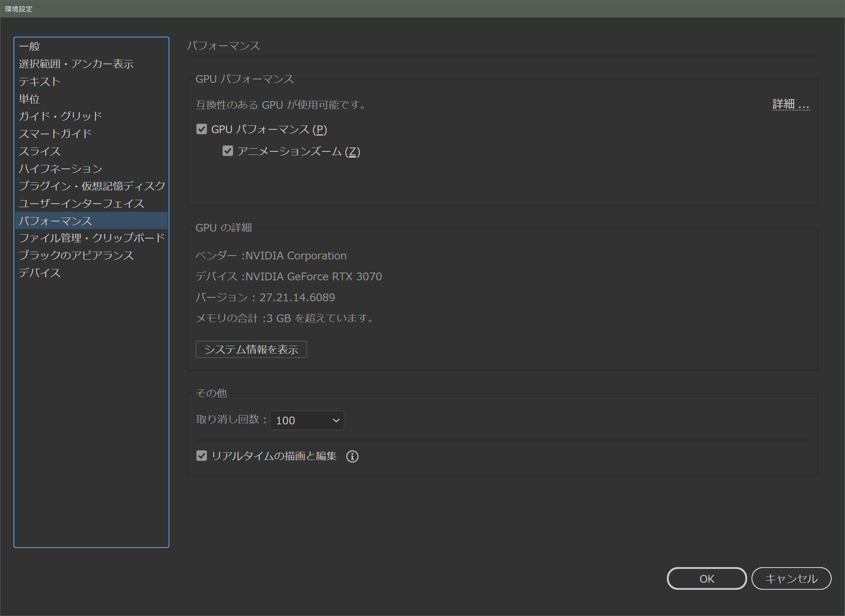
Task: Click the システム情報を表示 button
Action: coord(251,349)
